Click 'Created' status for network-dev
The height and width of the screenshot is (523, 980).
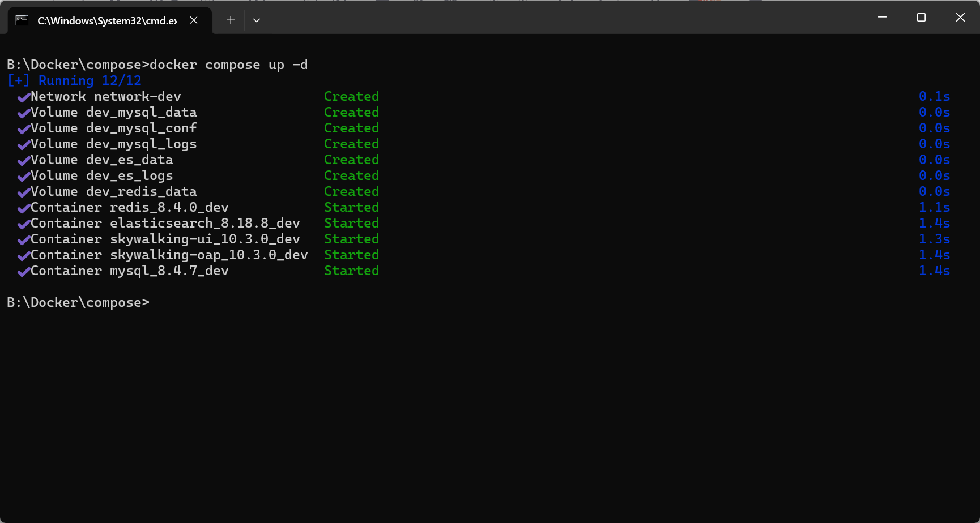pos(351,96)
